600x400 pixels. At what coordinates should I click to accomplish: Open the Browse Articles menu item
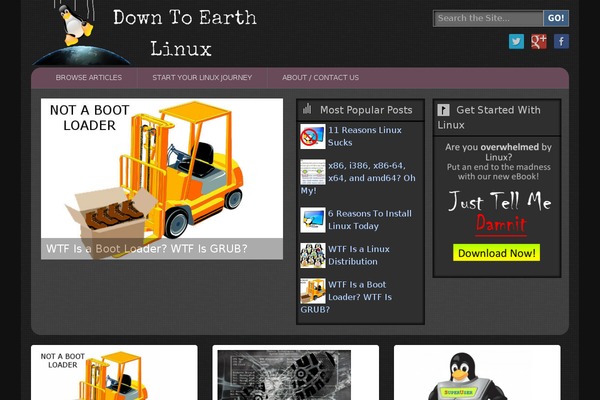(x=89, y=78)
